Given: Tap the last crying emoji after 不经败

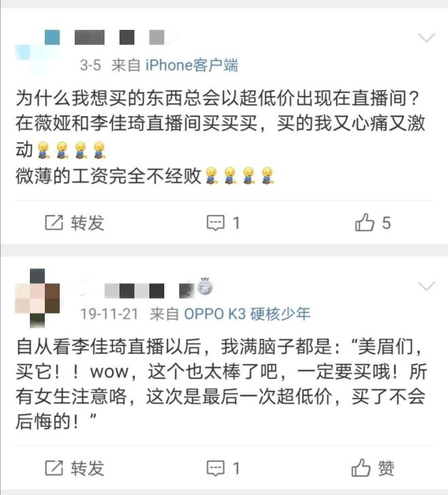Looking at the screenshot, I should pos(268,175).
